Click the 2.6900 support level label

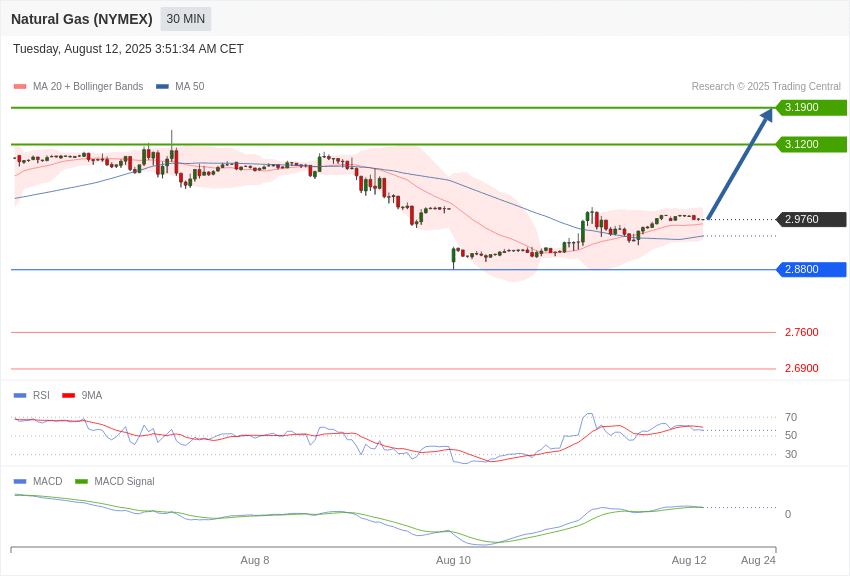(802, 368)
